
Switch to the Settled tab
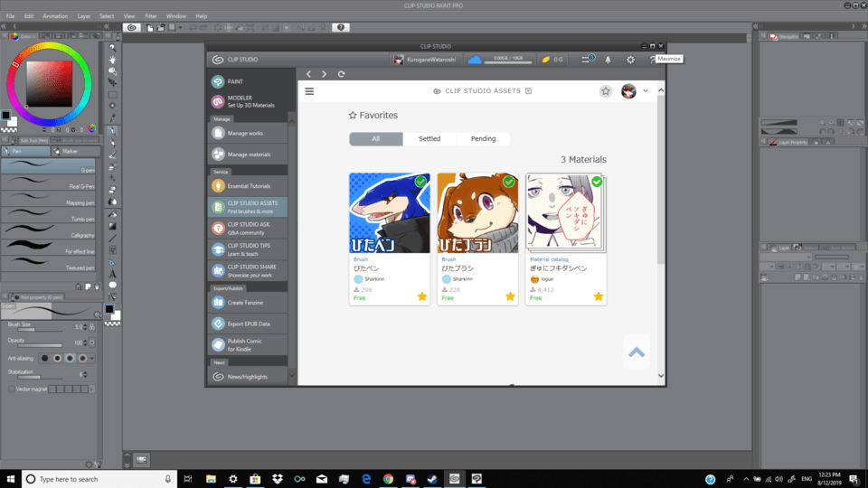coord(429,139)
